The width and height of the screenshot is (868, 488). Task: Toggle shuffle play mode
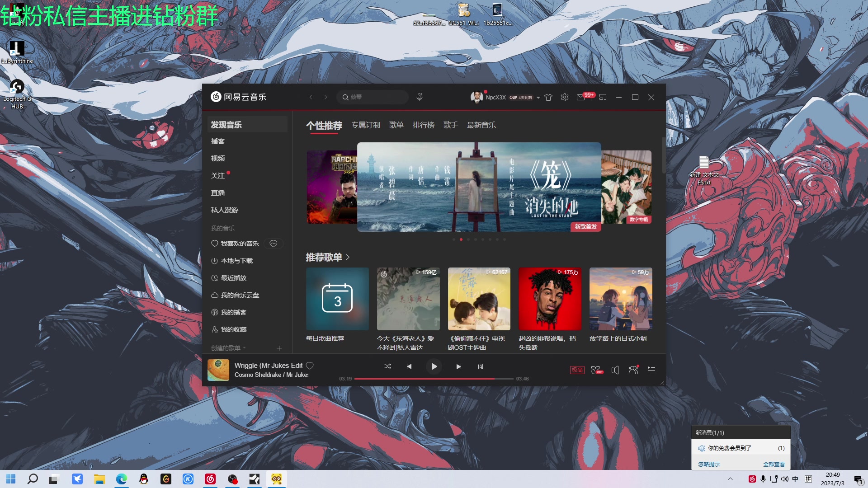point(387,366)
